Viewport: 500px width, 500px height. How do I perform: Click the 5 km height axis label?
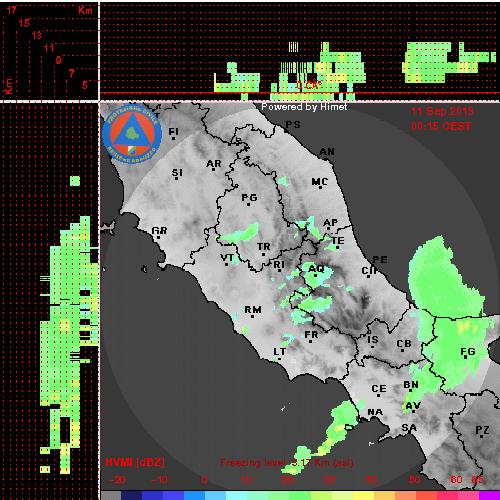[85, 85]
